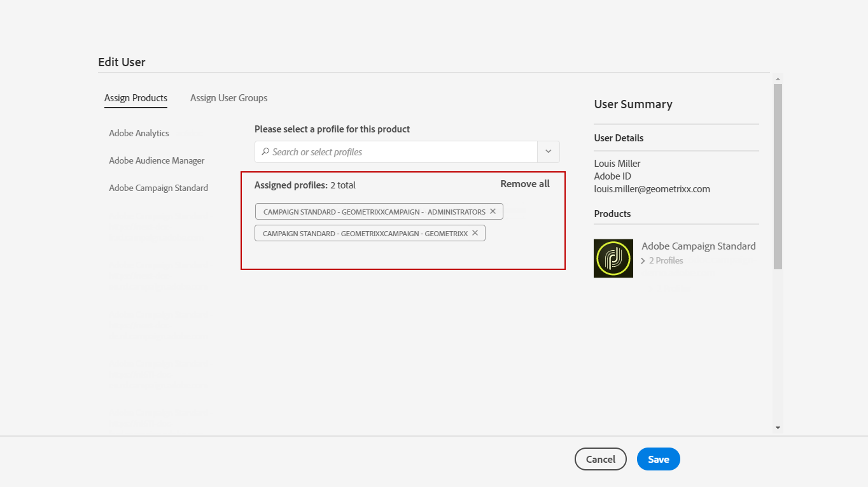Click the Adobe Campaign Standard product logo

point(613,258)
